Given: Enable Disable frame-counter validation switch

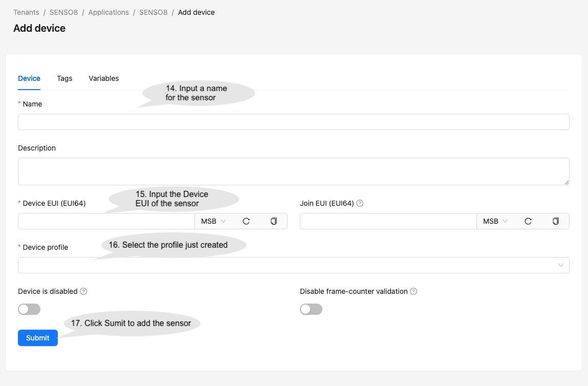Looking at the screenshot, I should [311, 309].
